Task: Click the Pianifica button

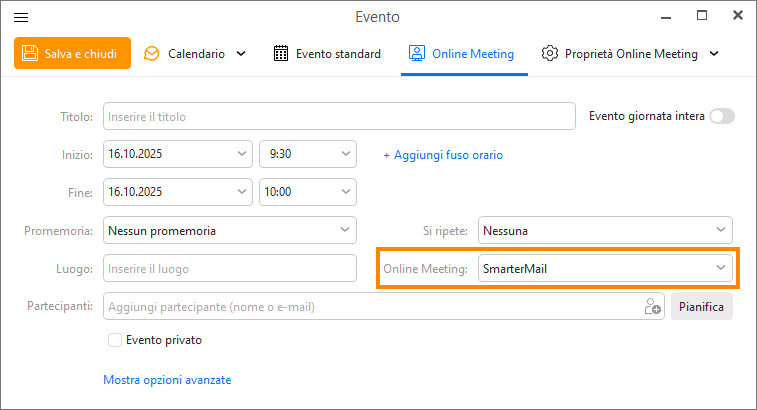Action: click(x=701, y=306)
